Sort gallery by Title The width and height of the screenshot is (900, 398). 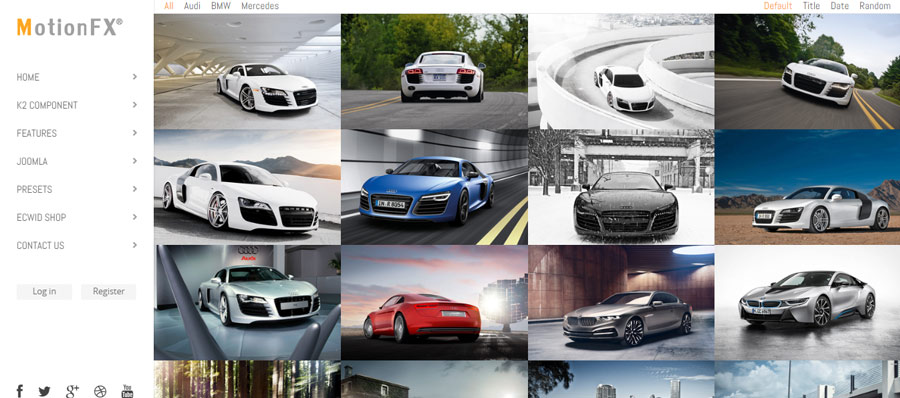(812, 6)
